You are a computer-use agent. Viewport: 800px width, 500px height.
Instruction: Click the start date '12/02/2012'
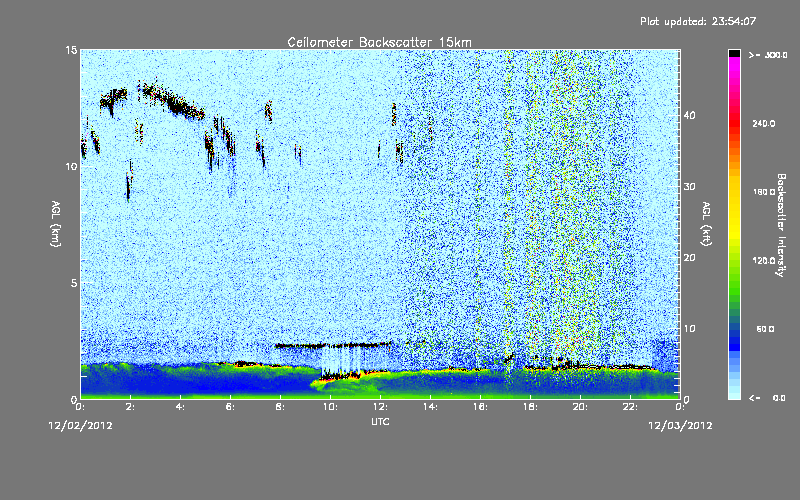pos(80,426)
